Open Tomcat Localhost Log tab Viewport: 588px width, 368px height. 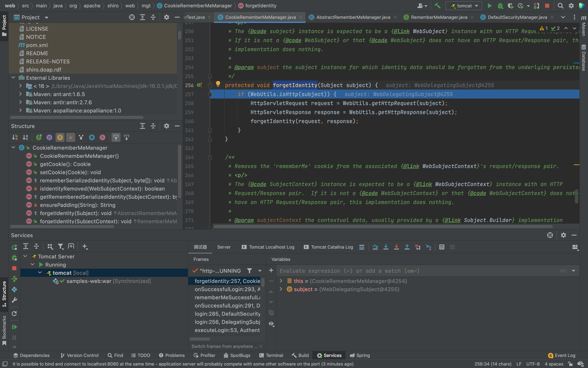268,247
